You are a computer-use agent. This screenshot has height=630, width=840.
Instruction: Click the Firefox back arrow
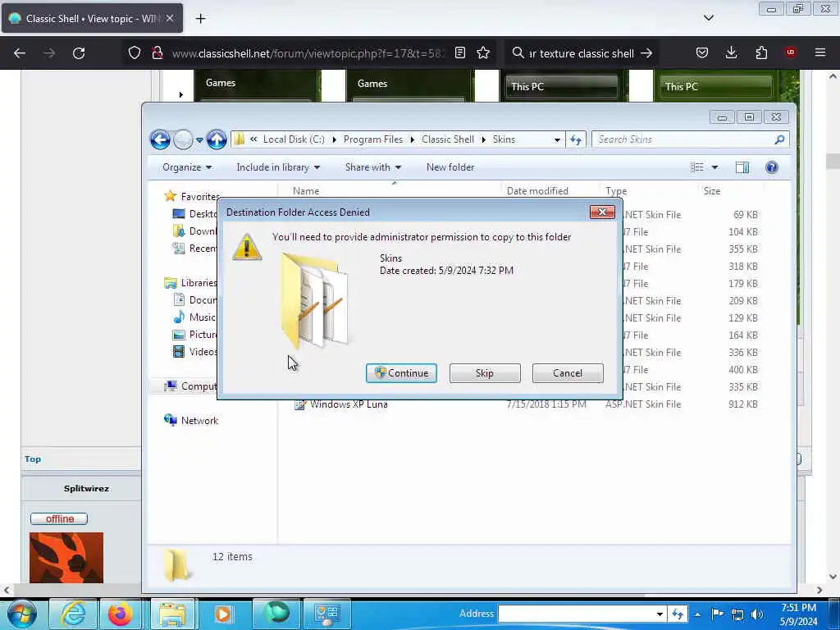20,53
